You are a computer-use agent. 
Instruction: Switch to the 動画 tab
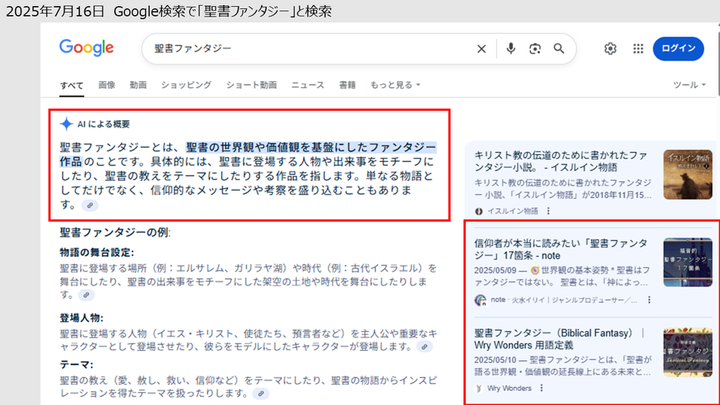point(138,85)
